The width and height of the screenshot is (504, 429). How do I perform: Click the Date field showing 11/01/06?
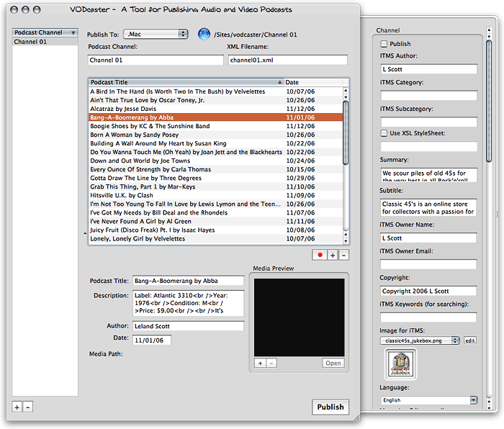coord(152,340)
